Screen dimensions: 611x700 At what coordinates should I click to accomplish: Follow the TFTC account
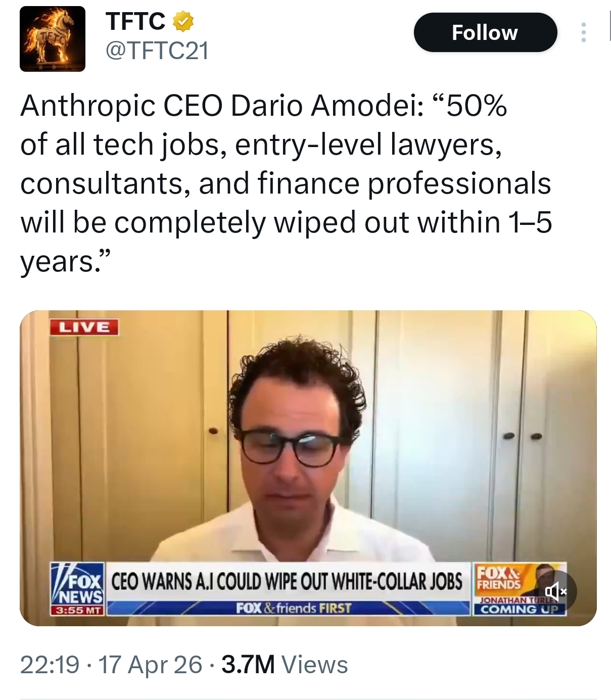(x=485, y=32)
